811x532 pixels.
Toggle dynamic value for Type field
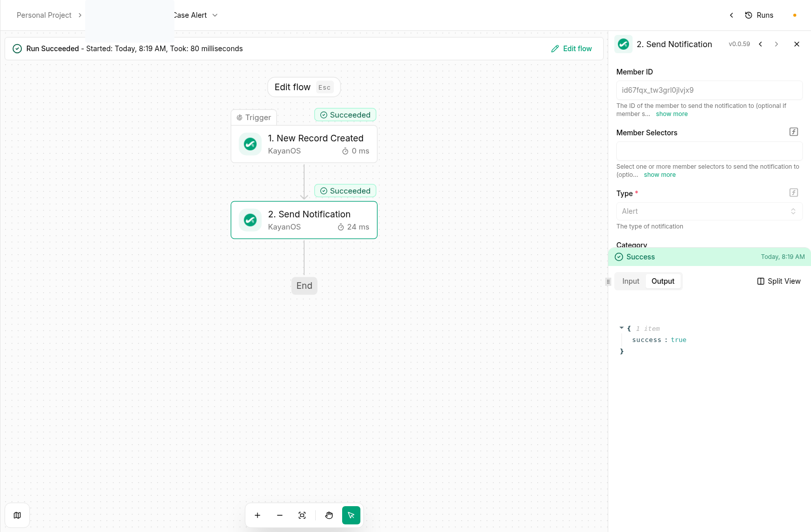(x=794, y=193)
